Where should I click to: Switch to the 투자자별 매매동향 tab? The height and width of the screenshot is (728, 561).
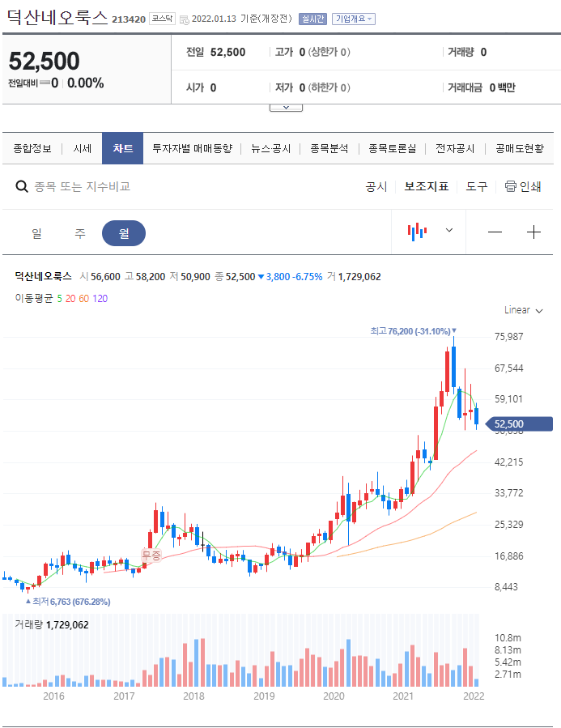[193, 148]
